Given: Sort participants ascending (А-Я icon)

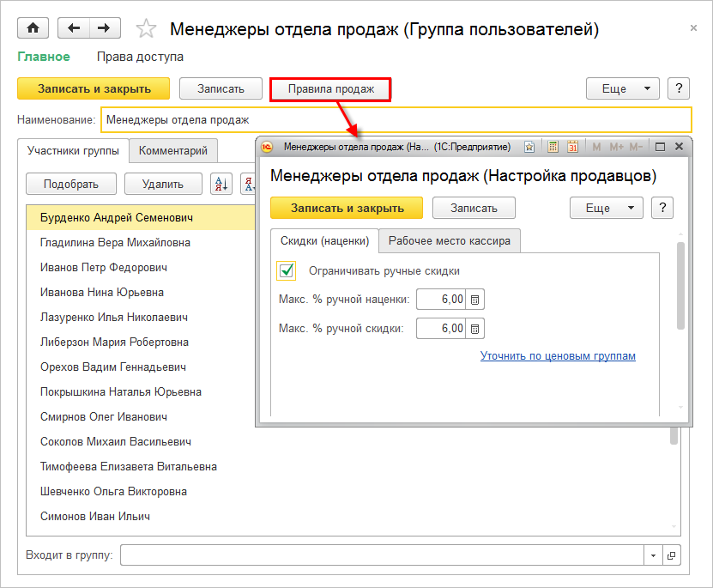Looking at the screenshot, I should click(221, 184).
